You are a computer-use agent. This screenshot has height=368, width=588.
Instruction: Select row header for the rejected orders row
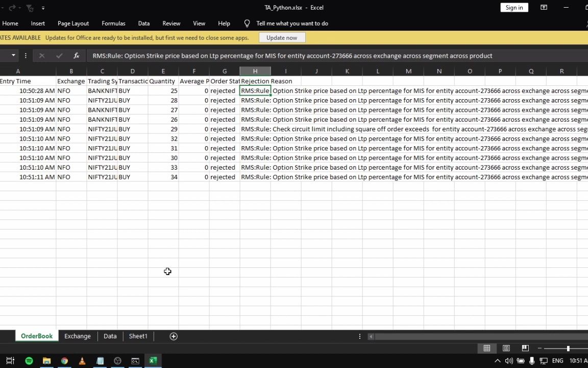click(2, 90)
